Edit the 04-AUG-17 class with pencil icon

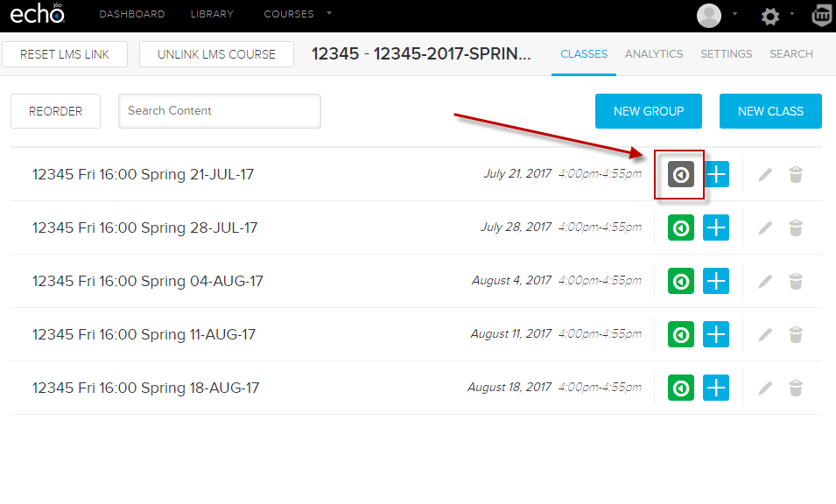point(765,282)
